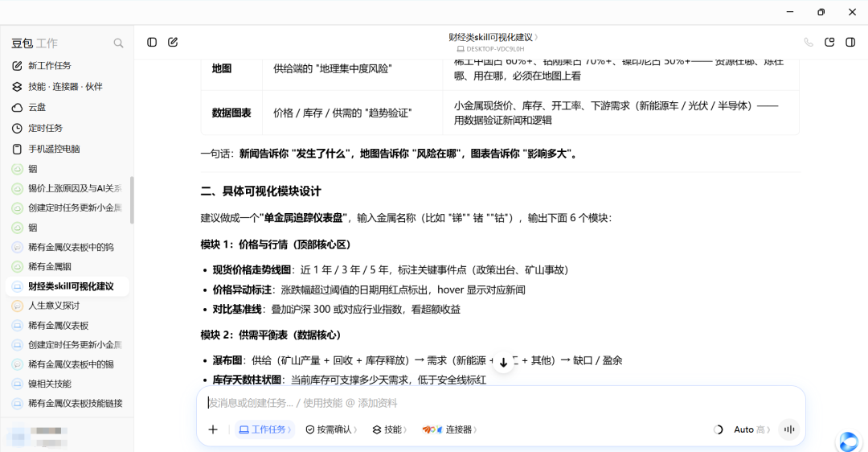Open the sidebar search icon
Screen dimensions: 868x452
118,43
